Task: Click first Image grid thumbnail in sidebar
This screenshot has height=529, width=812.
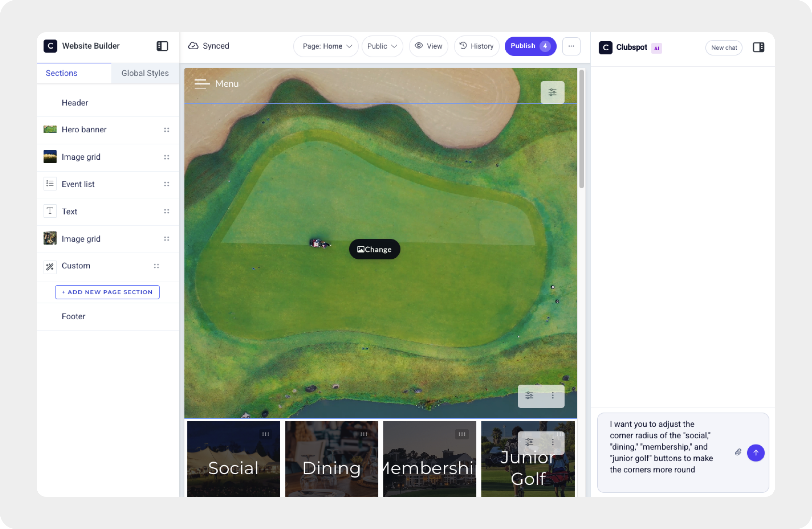Action: pyautogui.click(x=50, y=156)
